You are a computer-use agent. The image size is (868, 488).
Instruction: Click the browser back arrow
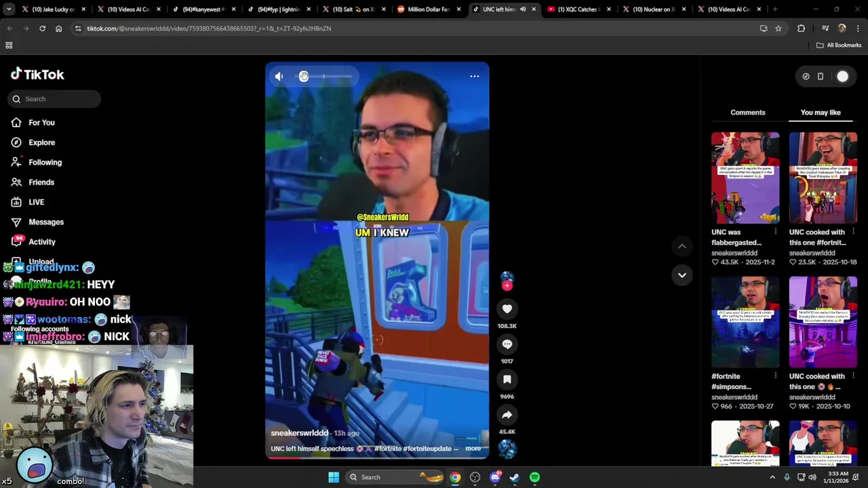tap(9, 28)
